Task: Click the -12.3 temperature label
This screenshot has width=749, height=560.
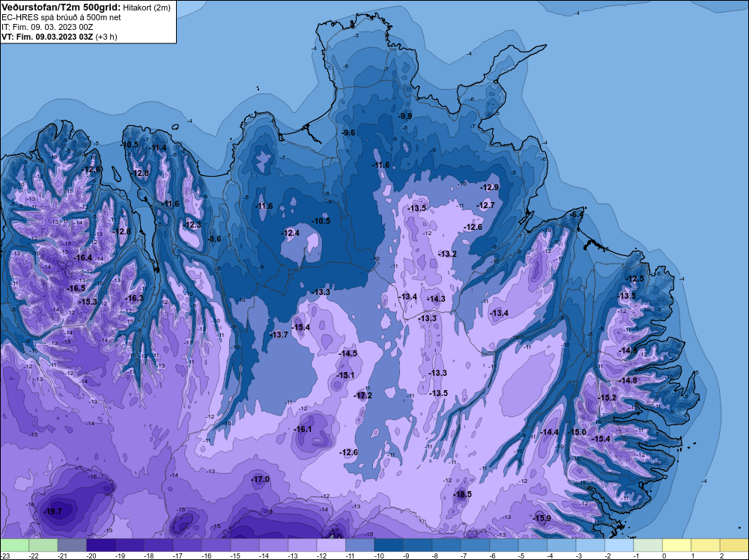Action: [192, 225]
